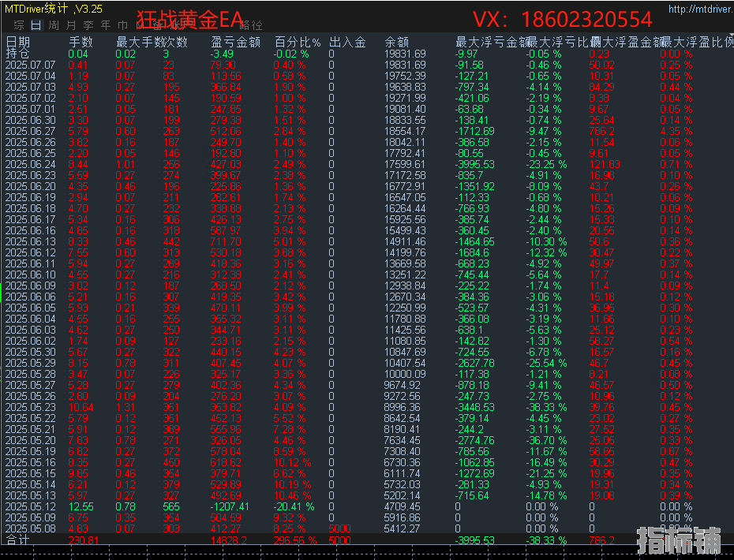Screen dimensions: 734x560
Task: Click the total percentage 296.56 %
Action: [295, 540]
